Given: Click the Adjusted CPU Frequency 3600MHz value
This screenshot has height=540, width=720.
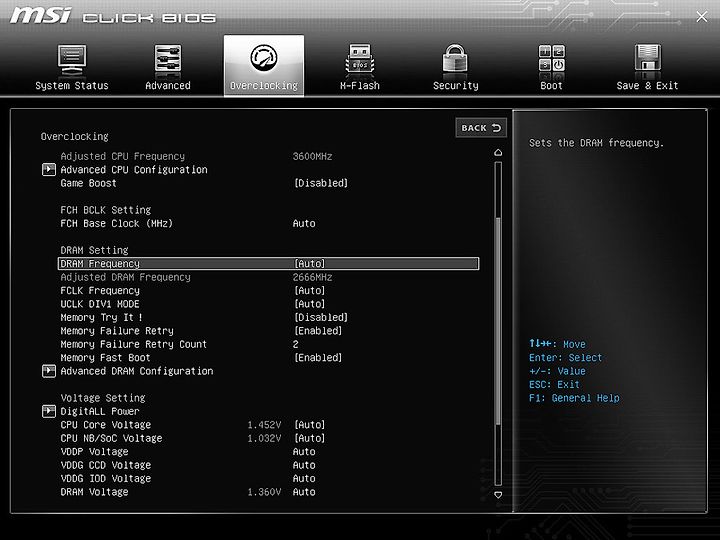Looking at the screenshot, I should pos(312,157).
